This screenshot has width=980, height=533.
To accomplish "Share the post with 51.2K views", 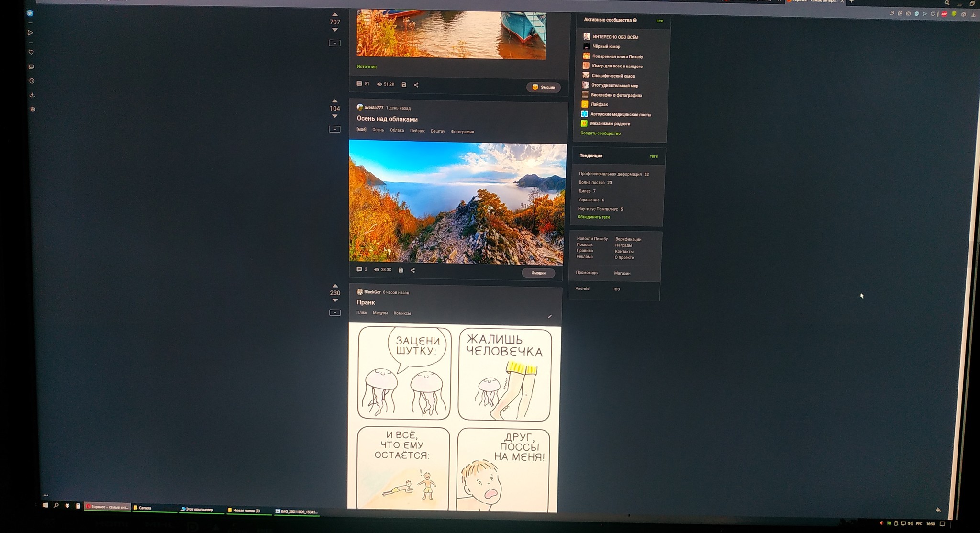I will [416, 85].
